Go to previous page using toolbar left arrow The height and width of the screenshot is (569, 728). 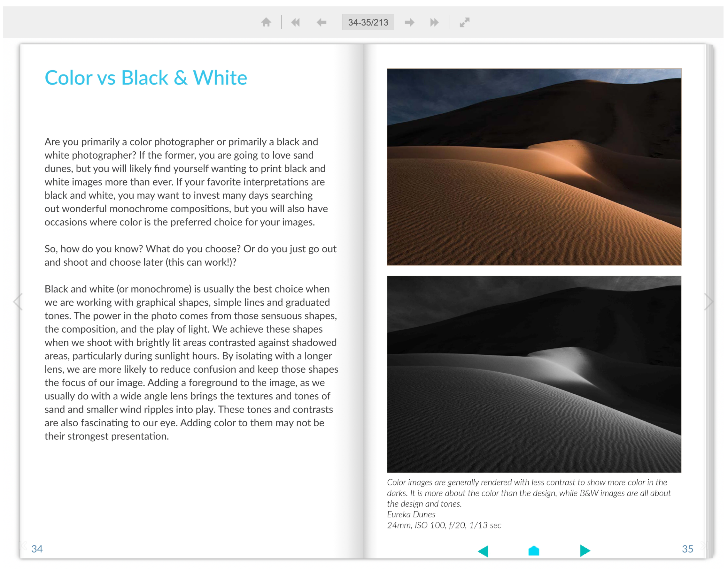point(321,22)
